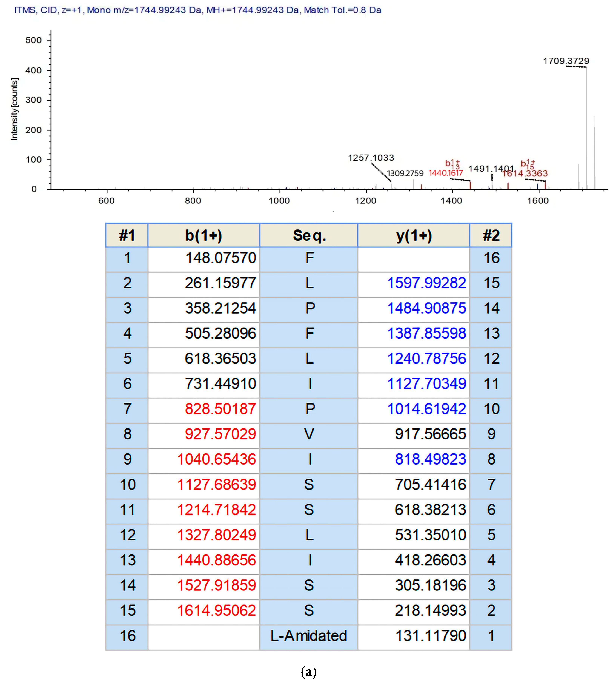The width and height of the screenshot is (616, 685).
Task: Click the L-Amidated sequence cell
Action: (309, 636)
